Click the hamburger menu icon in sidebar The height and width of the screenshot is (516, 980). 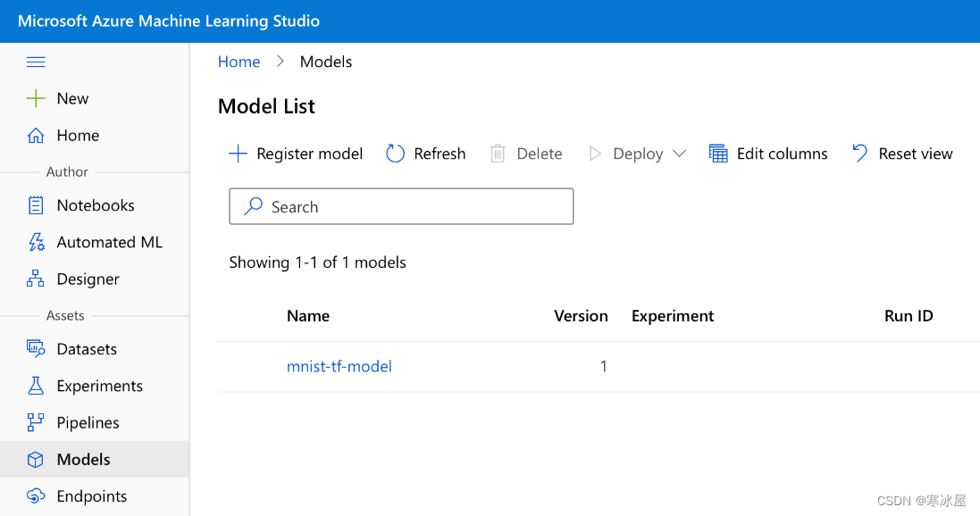pos(36,62)
